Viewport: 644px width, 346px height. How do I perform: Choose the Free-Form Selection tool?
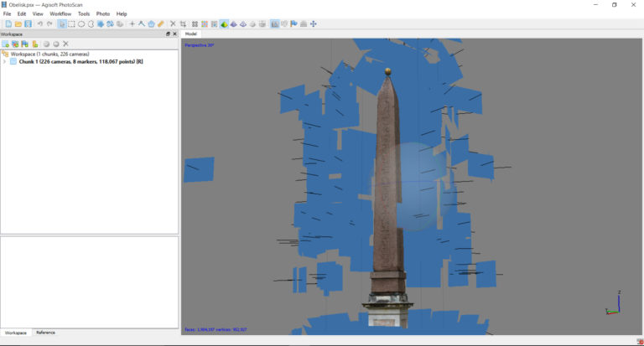pos(91,23)
